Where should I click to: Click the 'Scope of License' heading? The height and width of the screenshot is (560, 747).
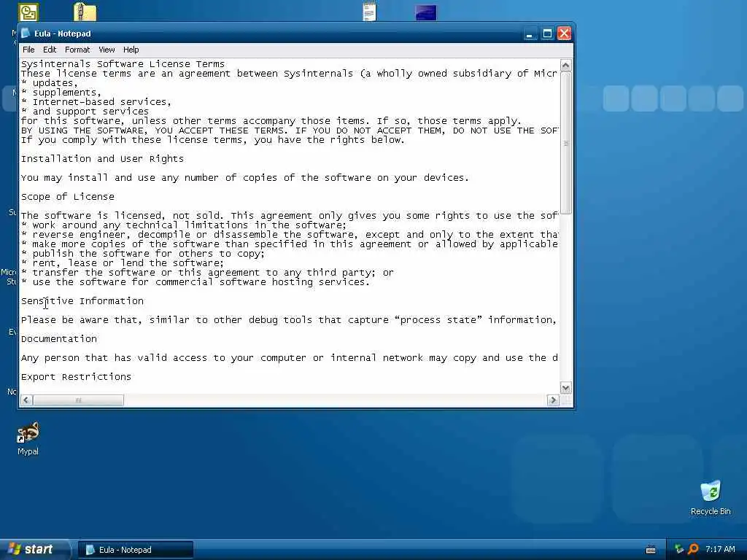point(68,197)
